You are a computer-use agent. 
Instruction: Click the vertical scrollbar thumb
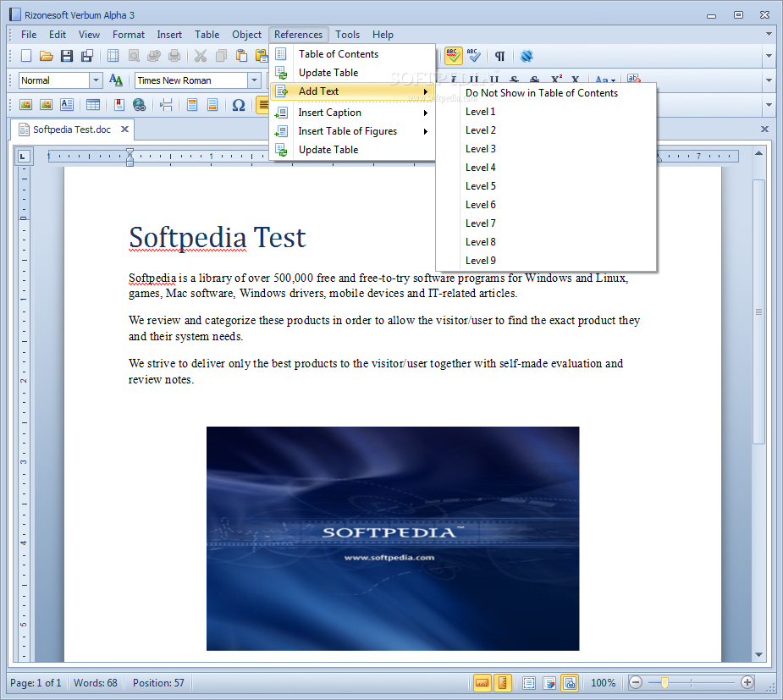click(x=759, y=311)
